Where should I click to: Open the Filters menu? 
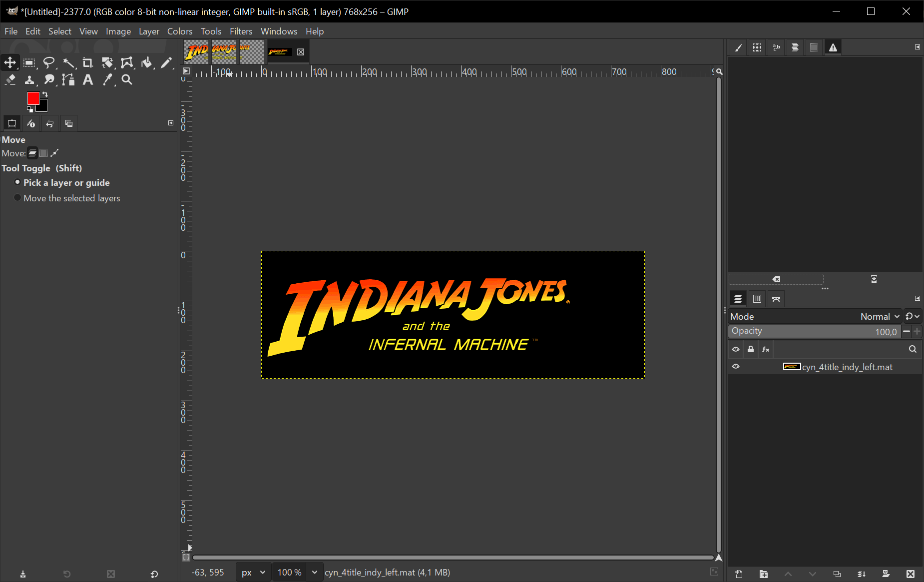point(241,31)
